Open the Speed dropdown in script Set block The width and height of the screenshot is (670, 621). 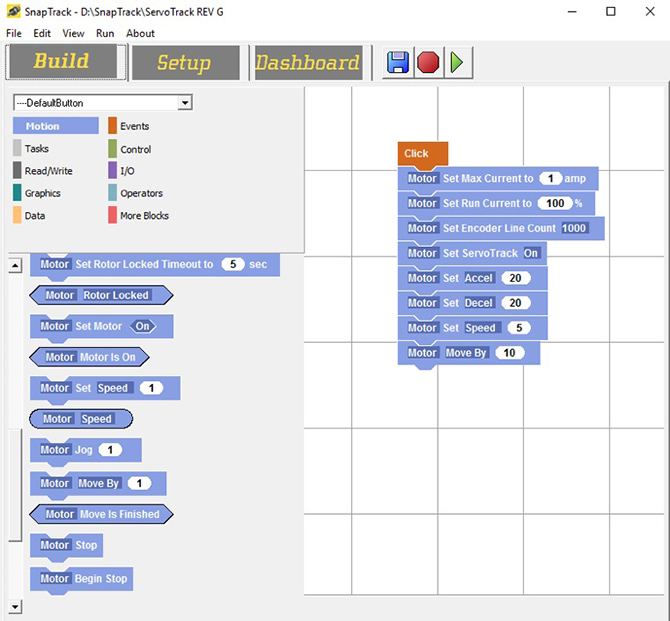pyautogui.click(x=481, y=328)
